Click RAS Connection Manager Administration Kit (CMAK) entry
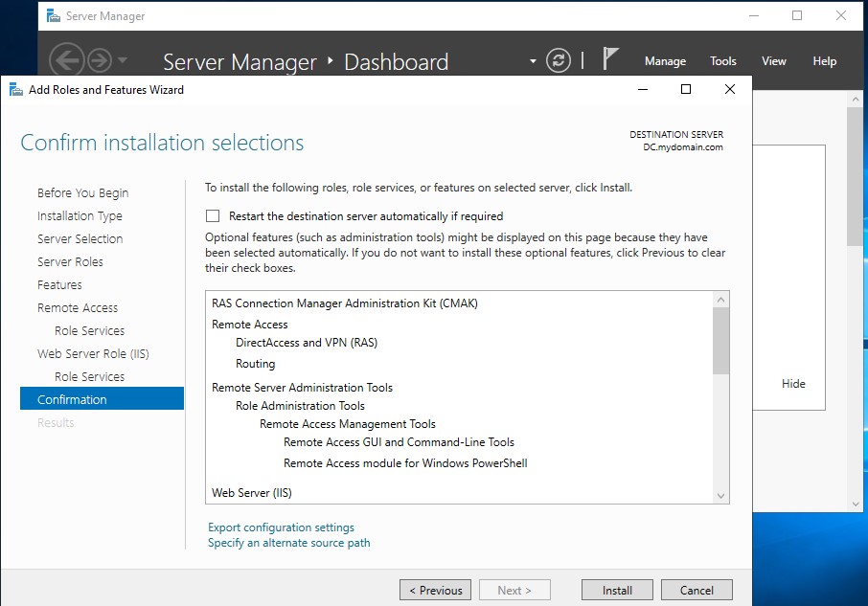This screenshot has width=868, height=606. click(344, 303)
